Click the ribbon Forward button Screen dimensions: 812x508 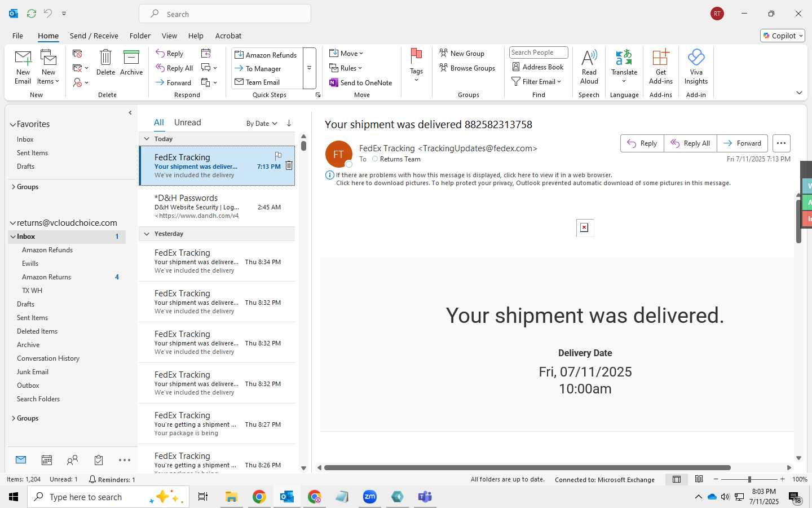pyautogui.click(x=174, y=82)
